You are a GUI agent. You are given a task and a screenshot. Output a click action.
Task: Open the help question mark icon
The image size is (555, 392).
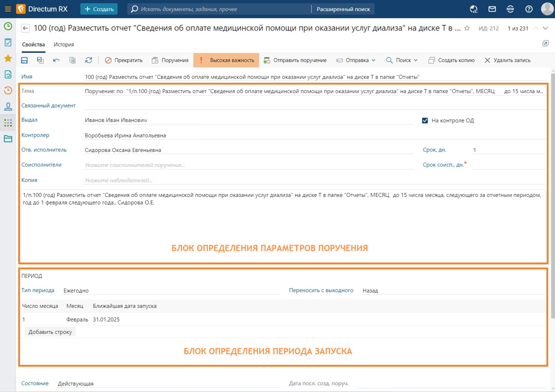pos(529,9)
